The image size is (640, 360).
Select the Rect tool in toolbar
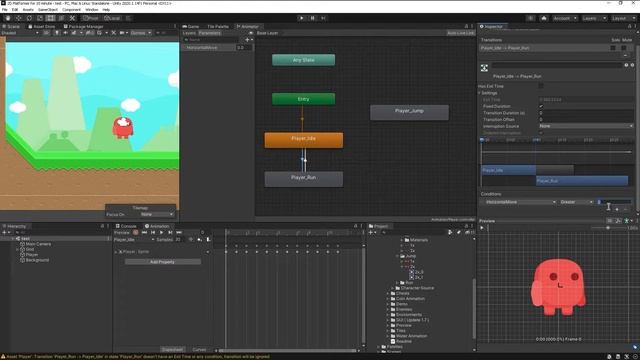(x=51, y=18)
